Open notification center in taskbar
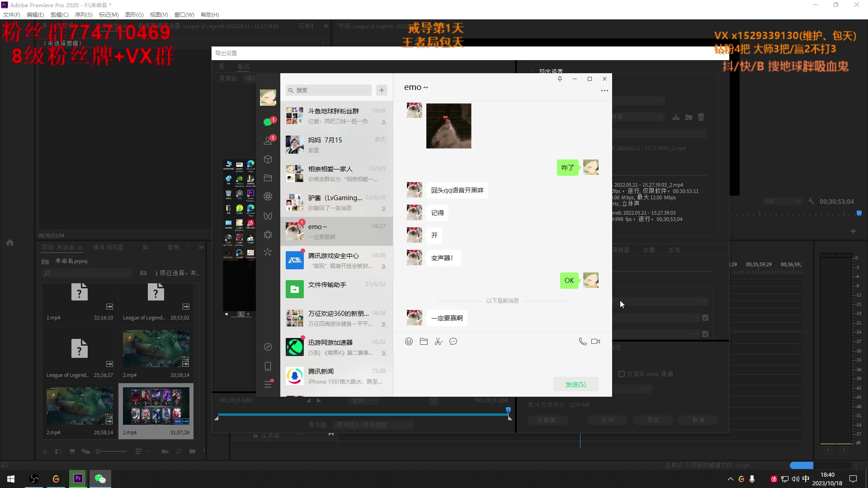The height and width of the screenshot is (488, 868). click(853, 479)
